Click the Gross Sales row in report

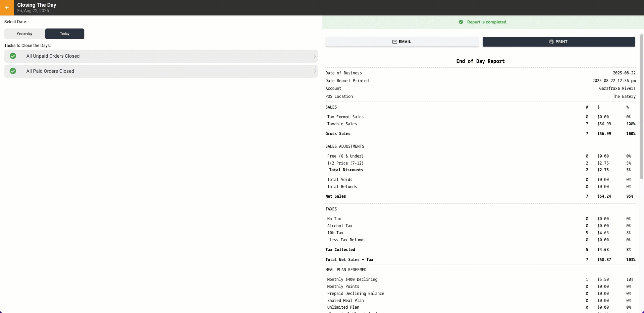coord(480,134)
